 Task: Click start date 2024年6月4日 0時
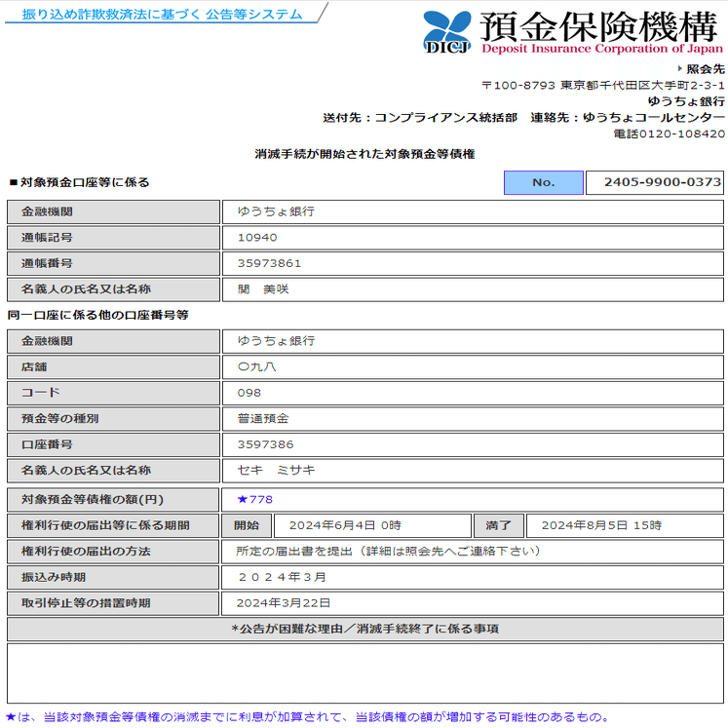[x=345, y=525]
